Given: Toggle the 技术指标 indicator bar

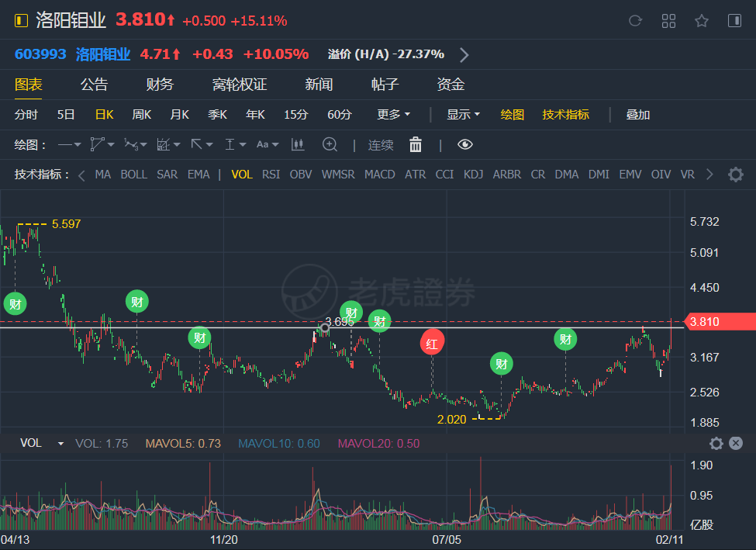Looking at the screenshot, I should (565, 115).
